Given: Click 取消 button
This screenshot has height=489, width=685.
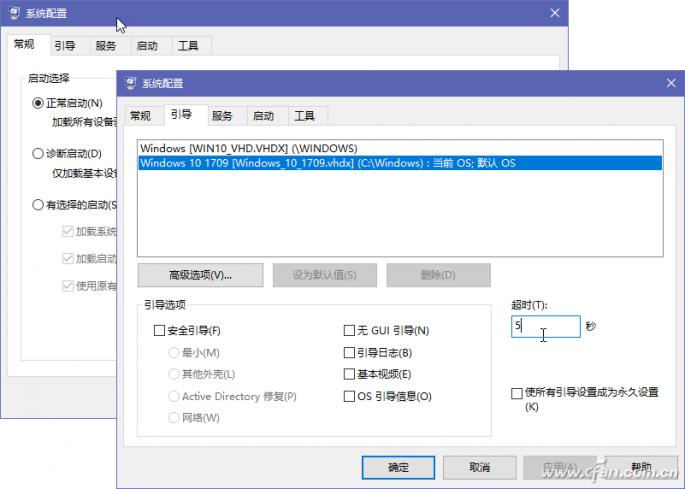Looking at the screenshot, I should pos(480,468).
